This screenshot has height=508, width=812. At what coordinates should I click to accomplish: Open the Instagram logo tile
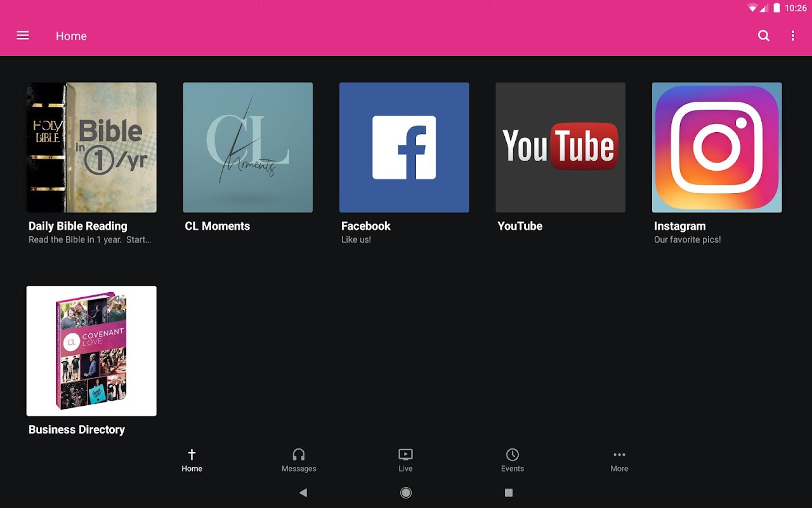717,147
